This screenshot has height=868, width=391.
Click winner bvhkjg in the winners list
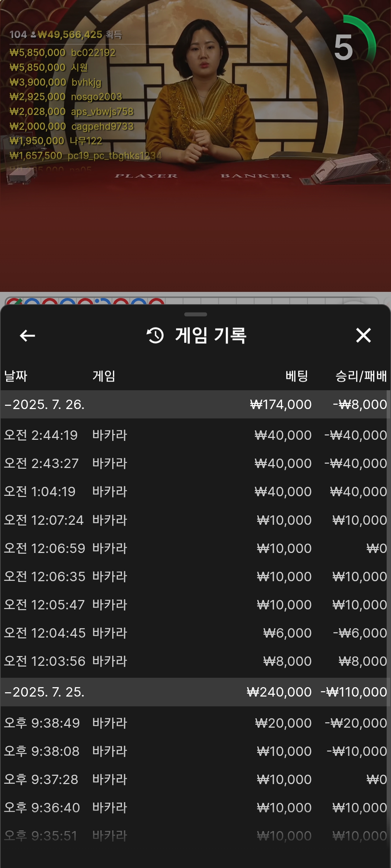[55, 82]
